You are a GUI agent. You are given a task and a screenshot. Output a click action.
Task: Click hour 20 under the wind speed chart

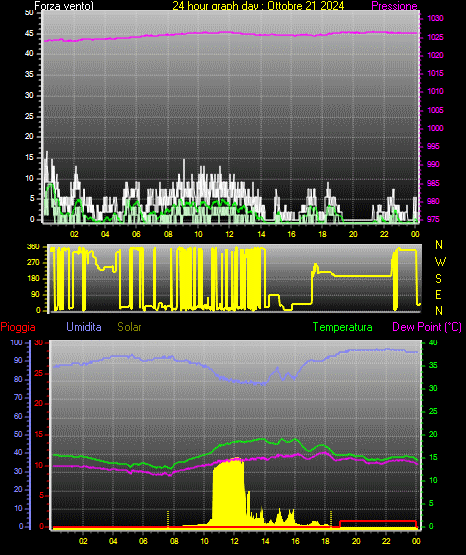(x=353, y=234)
